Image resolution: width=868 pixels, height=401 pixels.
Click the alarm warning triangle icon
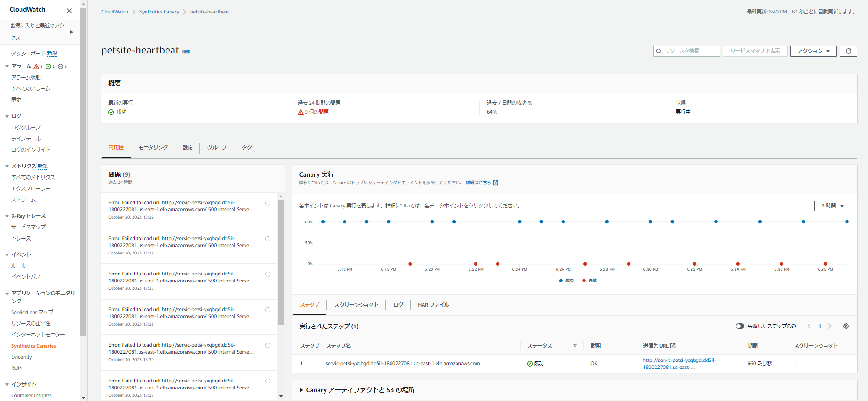click(x=36, y=67)
